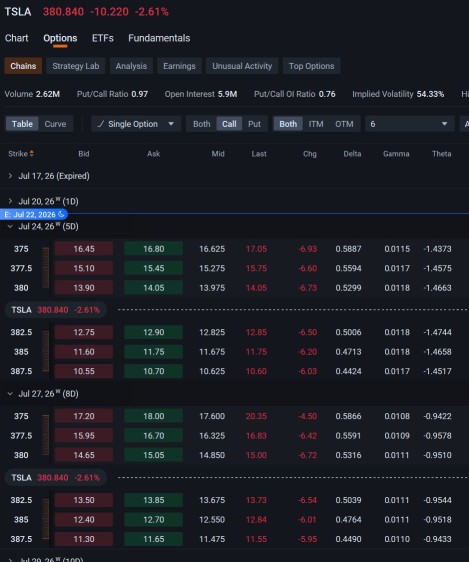469x562 pixels.
Task: Click ask 12.90 for Jul 24 382.5 strike
Action: point(154,332)
